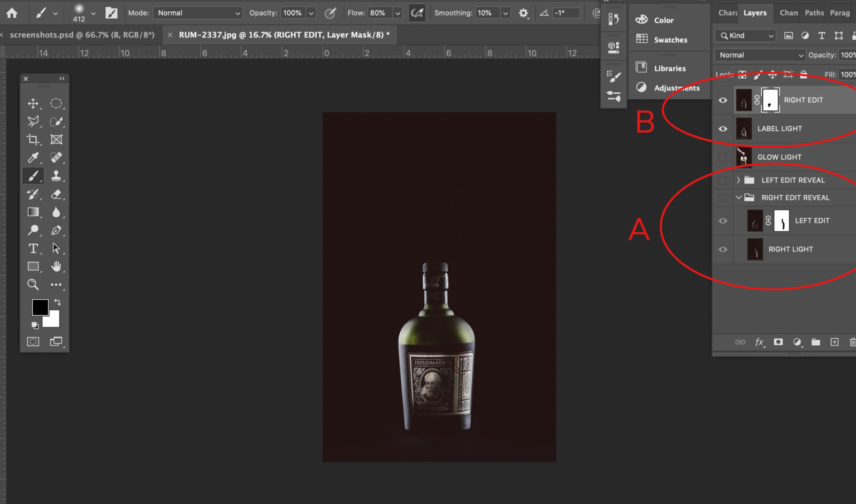The width and height of the screenshot is (856, 504).
Task: Hide the LABEL LIGHT layer
Action: 723,128
